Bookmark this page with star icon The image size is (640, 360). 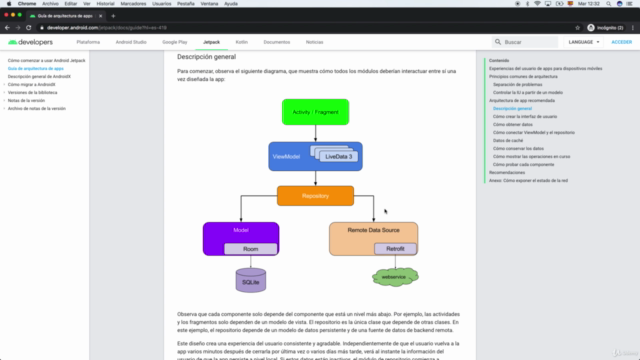(578, 28)
